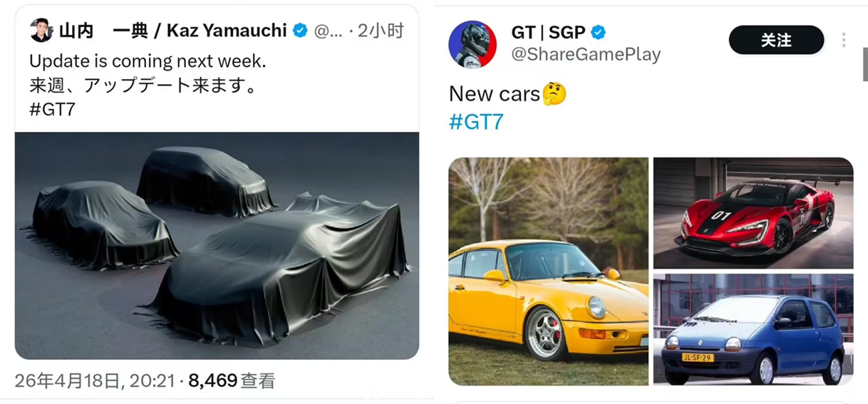The height and width of the screenshot is (404, 868).
Task: Click Kaz Yamauchi's blue verified badge
Action: (300, 31)
